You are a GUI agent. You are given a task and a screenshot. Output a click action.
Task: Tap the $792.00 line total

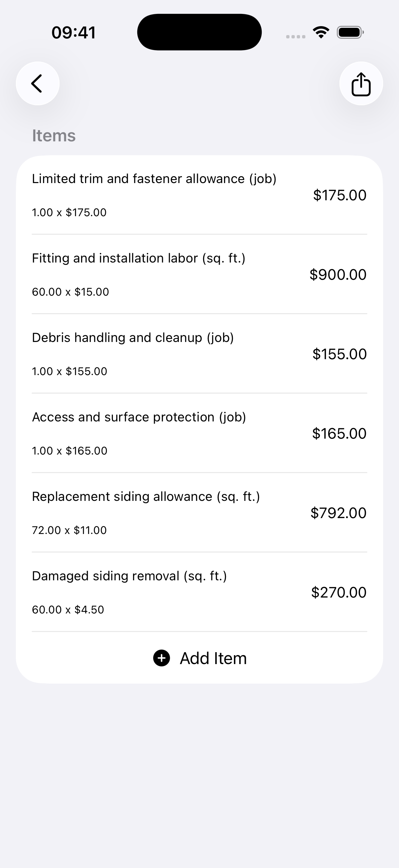(338, 513)
